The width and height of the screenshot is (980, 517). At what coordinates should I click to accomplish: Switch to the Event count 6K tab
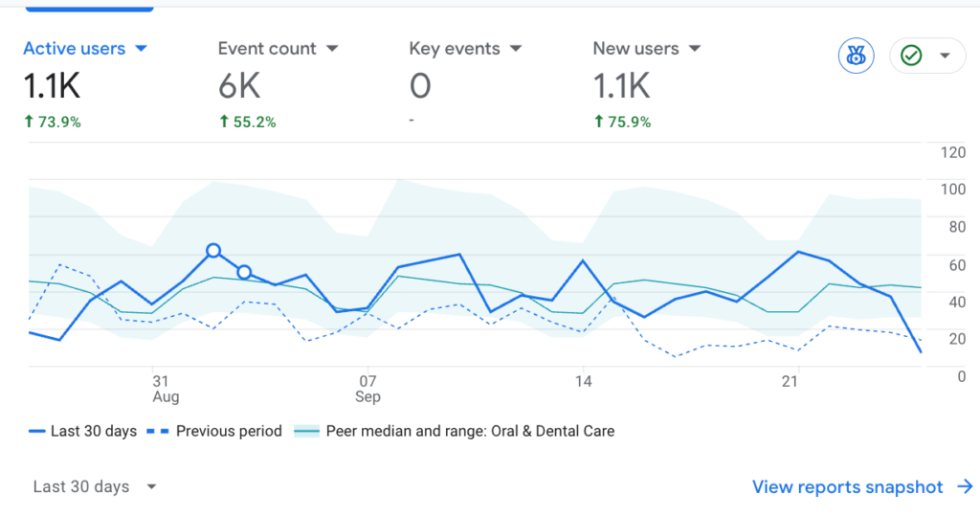(239, 86)
